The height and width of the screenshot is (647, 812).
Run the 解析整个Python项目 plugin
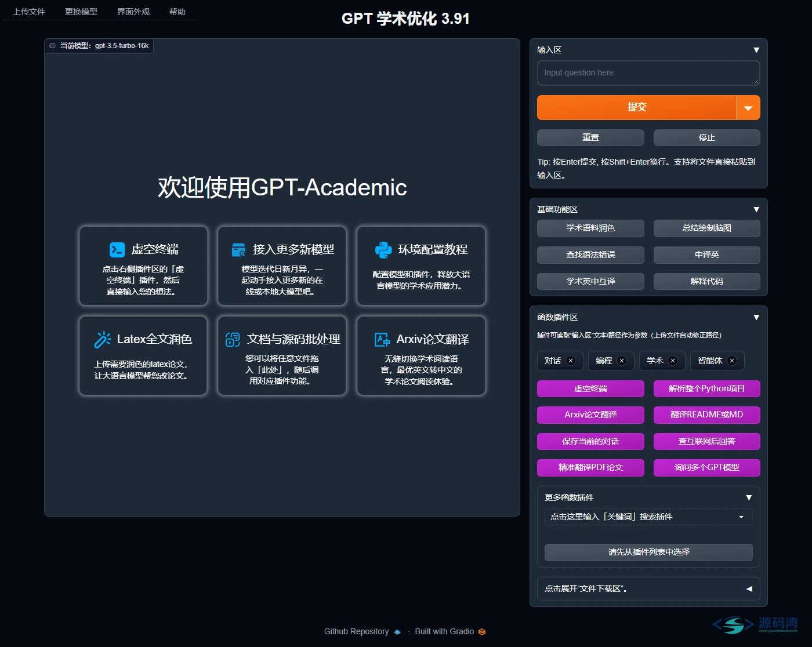tap(707, 388)
